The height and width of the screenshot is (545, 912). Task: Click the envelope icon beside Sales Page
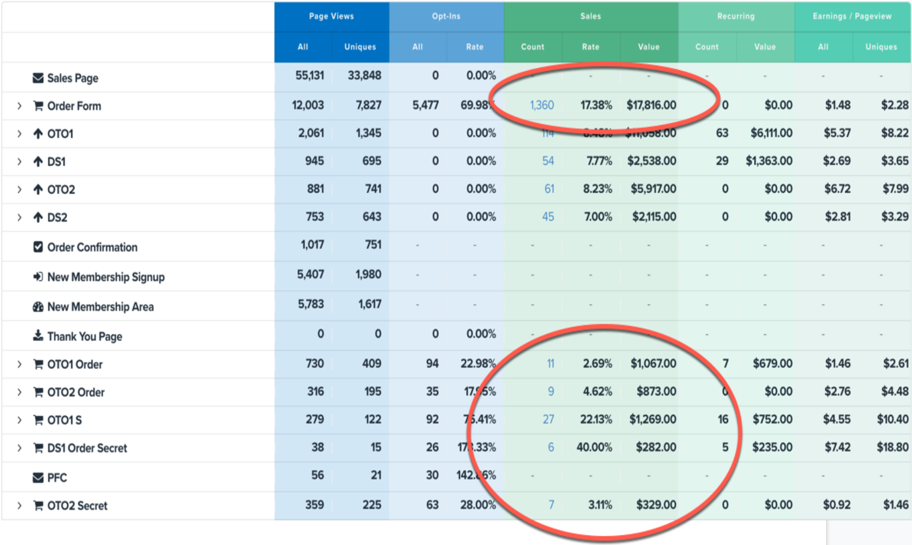pos(38,78)
